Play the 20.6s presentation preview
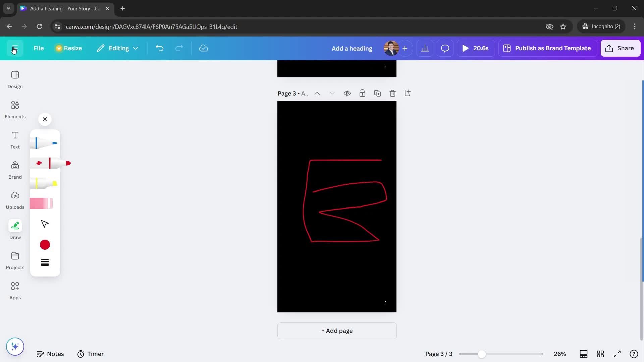This screenshot has width=644, height=362. [476, 48]
